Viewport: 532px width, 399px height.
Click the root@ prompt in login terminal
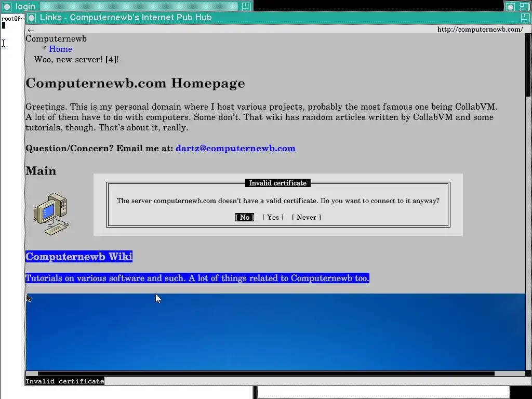point(13,19)
